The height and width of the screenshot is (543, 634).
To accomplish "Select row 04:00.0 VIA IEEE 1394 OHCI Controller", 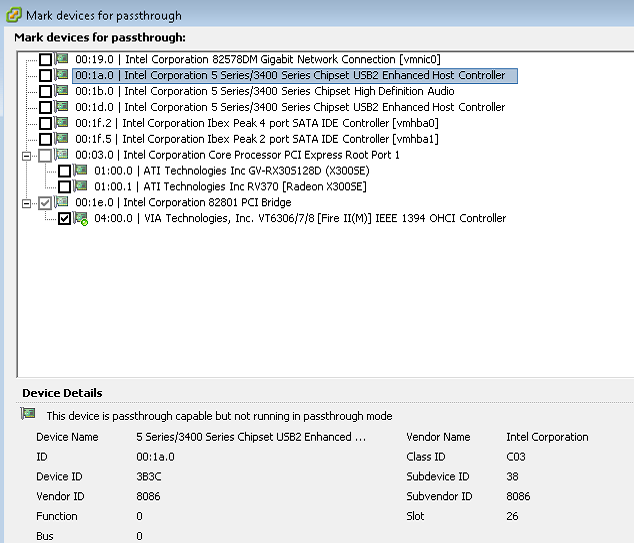I will pos(300,218).
